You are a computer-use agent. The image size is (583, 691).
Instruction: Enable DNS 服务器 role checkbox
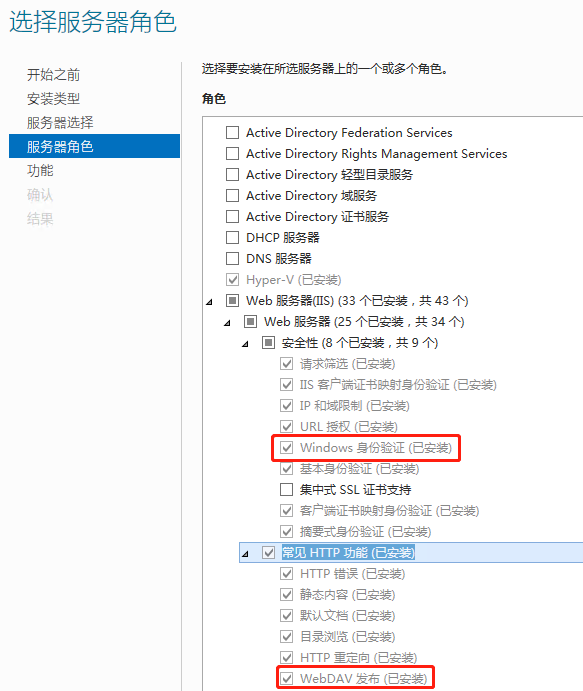[232, 259]
